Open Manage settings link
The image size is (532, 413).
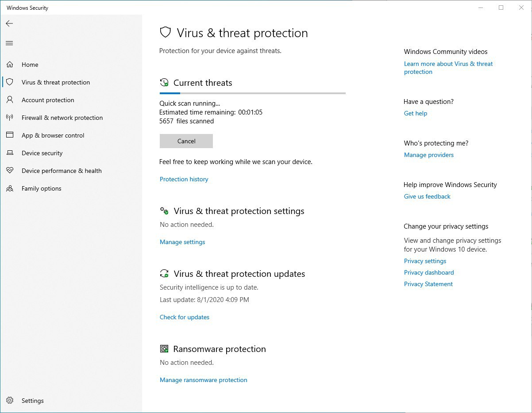tap(182, 242)
